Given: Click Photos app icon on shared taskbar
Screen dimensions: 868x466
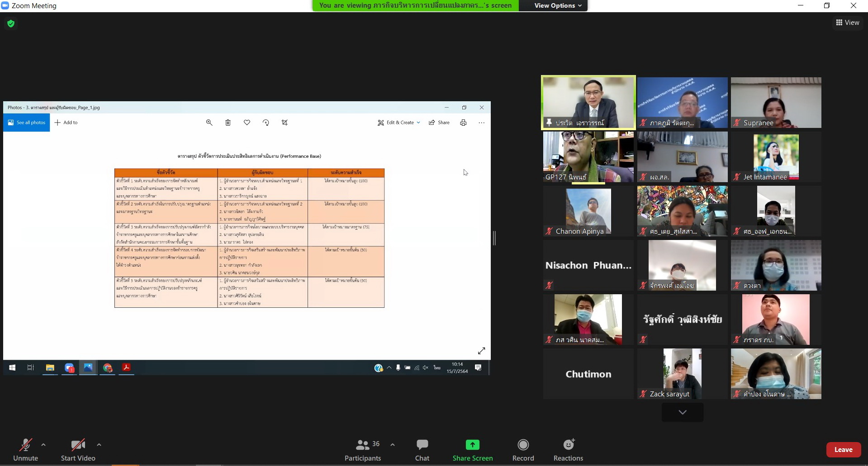Looking at the screenshot, I should click(x=88, y=368).
